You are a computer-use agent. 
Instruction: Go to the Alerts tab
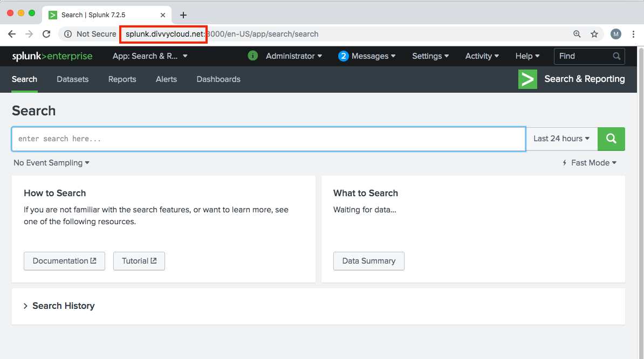click(x=166, y=79)
